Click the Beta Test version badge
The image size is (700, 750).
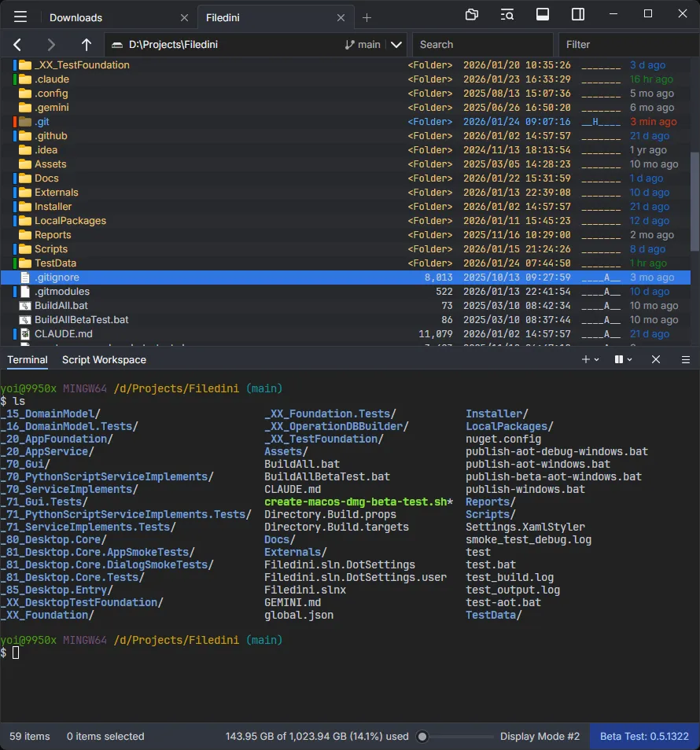coord(644,737)
